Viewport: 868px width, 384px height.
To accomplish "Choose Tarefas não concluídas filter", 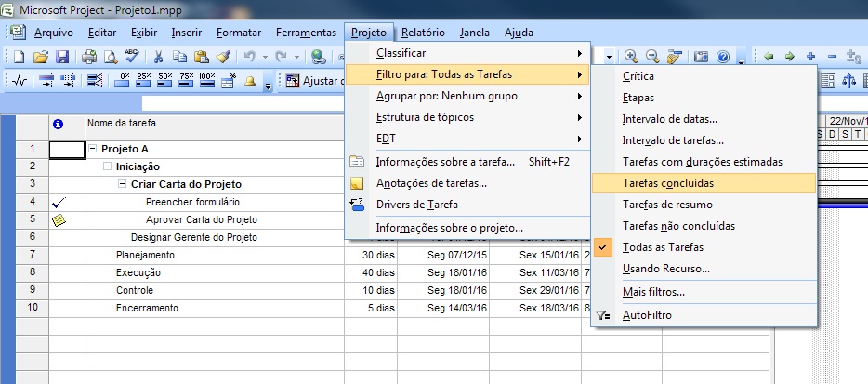I will click(704, 226).
